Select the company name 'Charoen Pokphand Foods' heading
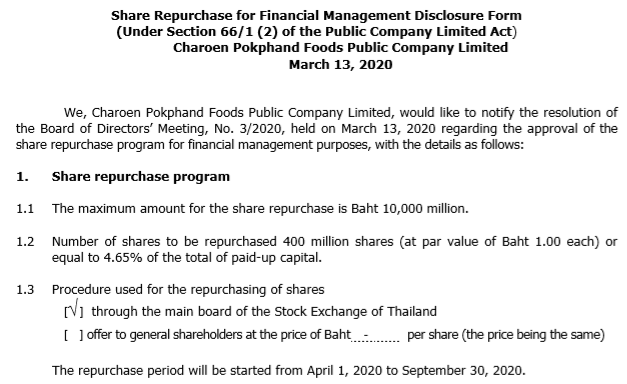This screenshot has width=627, height=384. tap(340, 48)
